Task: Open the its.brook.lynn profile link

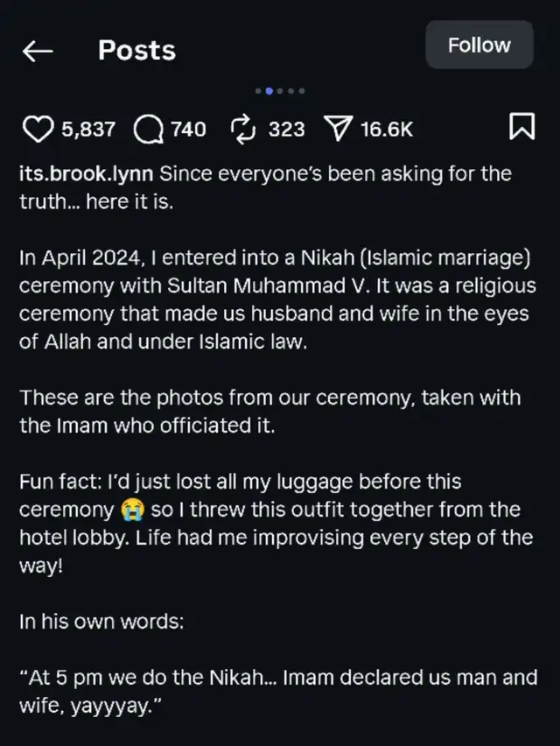Action: point(87,173)
